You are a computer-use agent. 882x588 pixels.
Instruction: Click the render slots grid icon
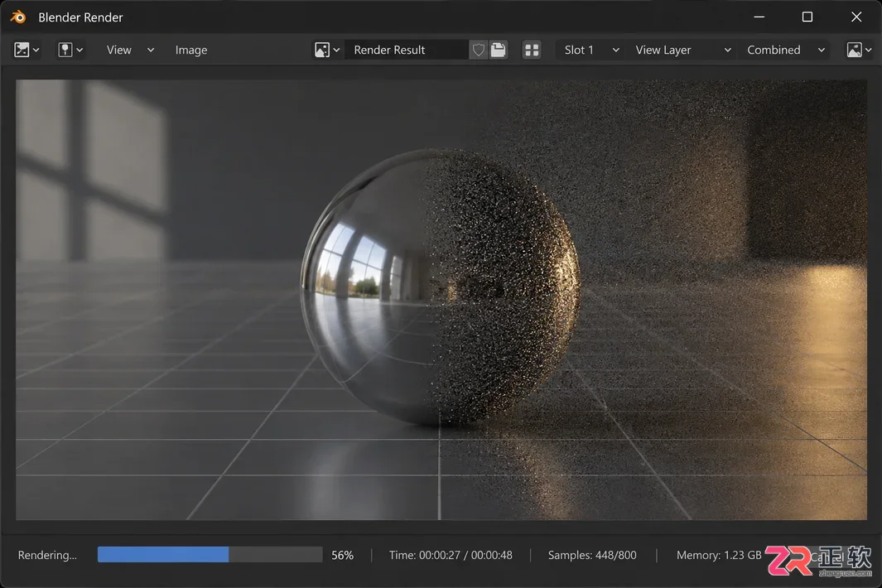tap(532, 50)
